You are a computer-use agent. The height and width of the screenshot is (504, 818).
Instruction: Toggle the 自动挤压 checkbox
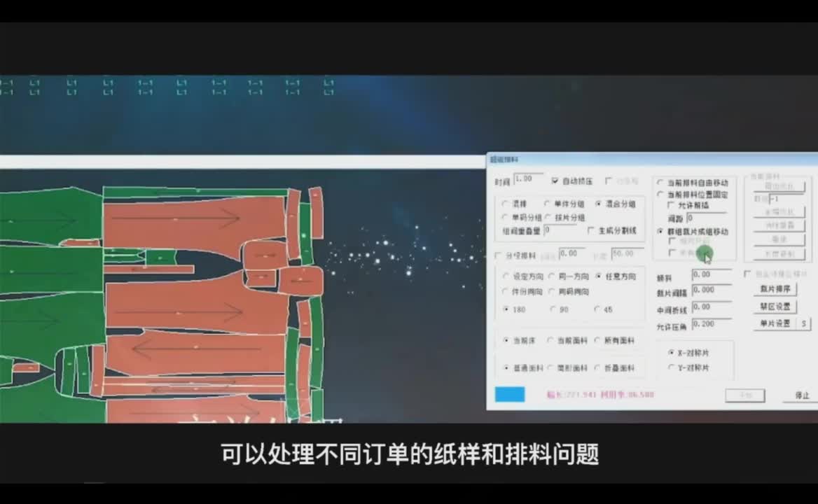555,181
